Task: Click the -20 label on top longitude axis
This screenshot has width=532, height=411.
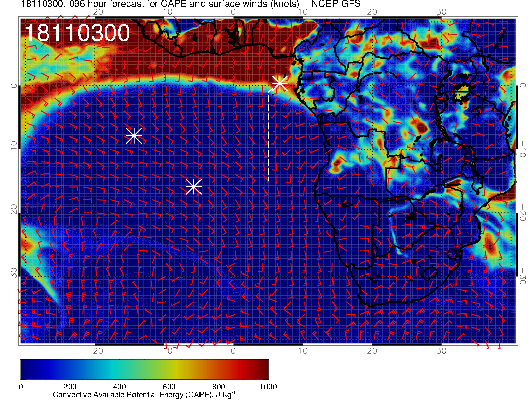Action: click(x=95, y=12)
